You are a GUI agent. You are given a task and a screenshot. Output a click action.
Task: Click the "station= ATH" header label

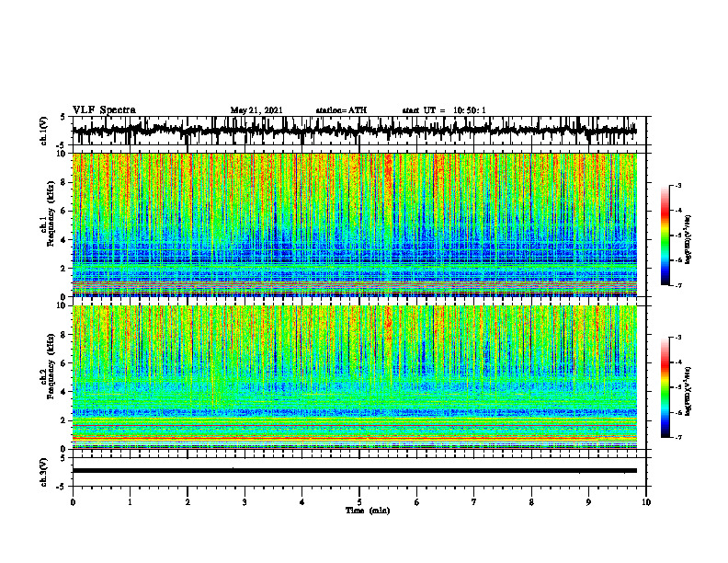(x=341, y=110)
